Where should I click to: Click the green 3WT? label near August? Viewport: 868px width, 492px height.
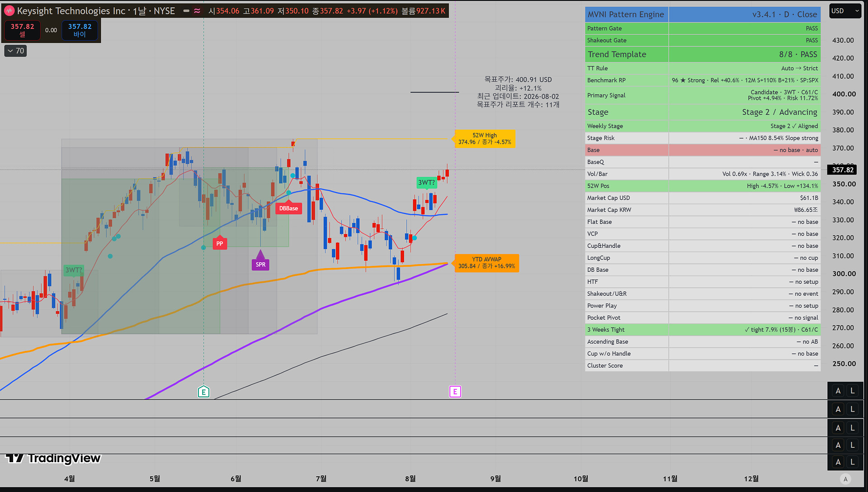tap(426, 183)
